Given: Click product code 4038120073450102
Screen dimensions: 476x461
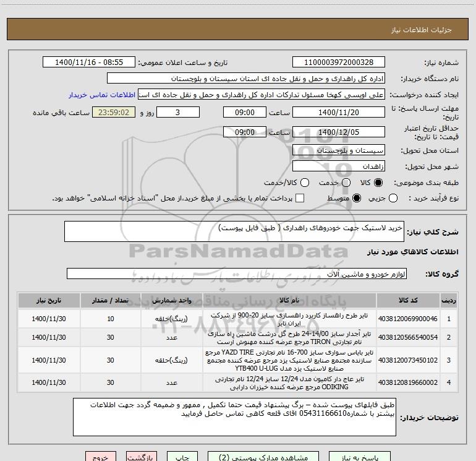Looking at the screenshot, I should click(408, 360).
